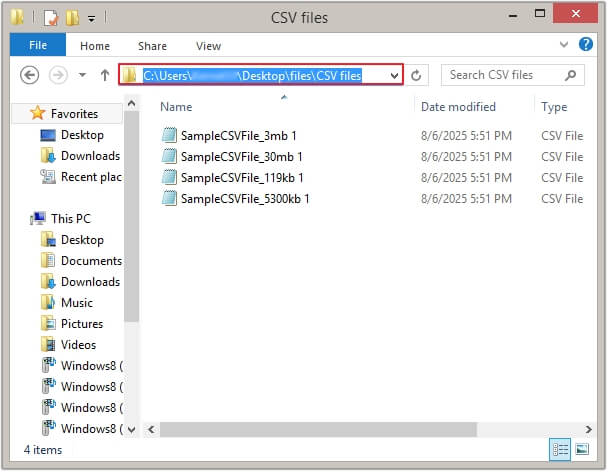Open the Pictures folder
Screen dimensions: 608x472
point(82,323)
